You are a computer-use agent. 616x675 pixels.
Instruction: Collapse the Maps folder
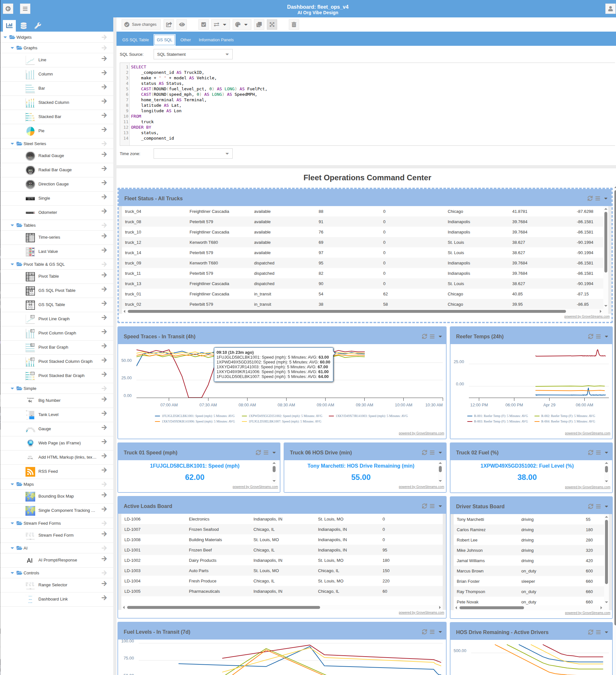coord(12,484)
